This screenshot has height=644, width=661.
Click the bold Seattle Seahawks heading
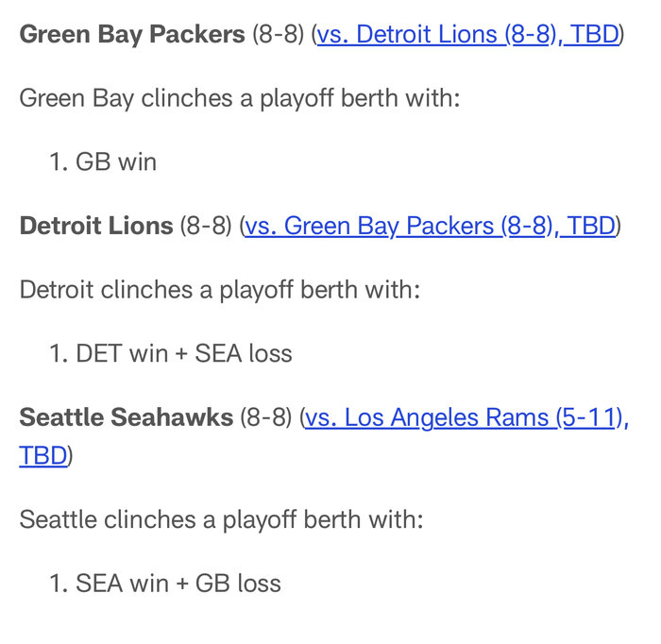(x=126, y=417)
